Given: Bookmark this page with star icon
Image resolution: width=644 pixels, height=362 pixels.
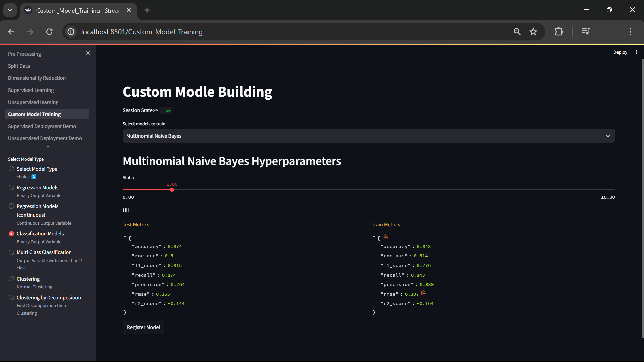Looking at the screenshot, I should coord(533,32).
